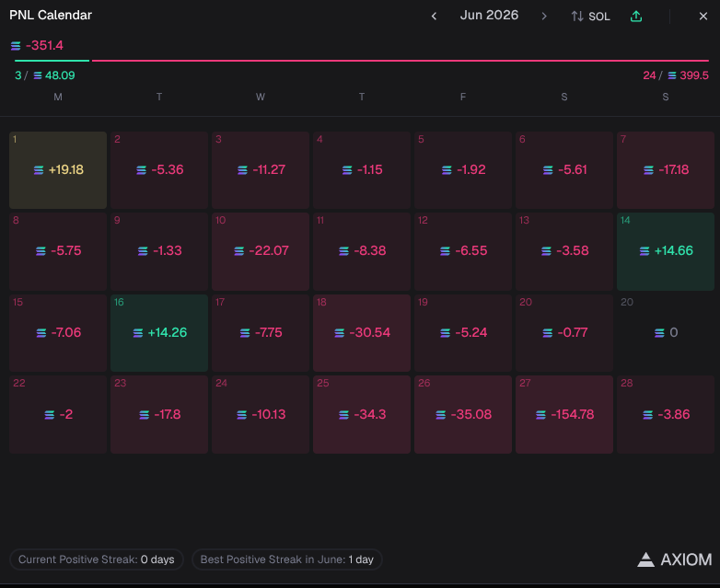Image resolution: width=720 pixels, height=588 pixels.
Task: Click the M weekday column header
Action: click(58, 97)
